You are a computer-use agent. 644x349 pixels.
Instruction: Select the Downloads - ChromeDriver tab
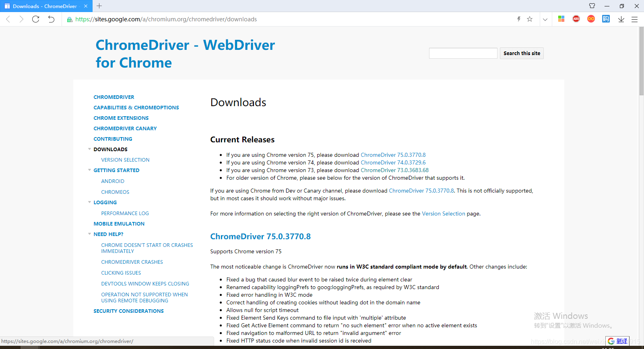coord(46,6)
